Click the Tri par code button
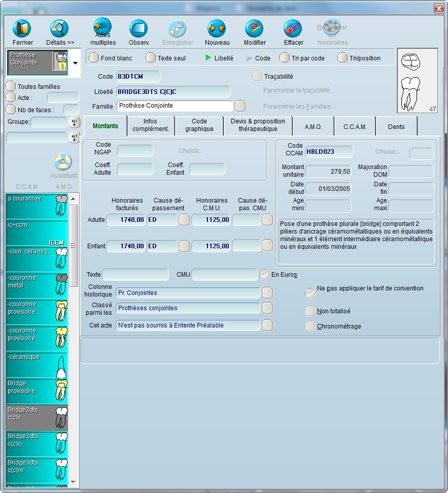Screen dimensions: 448x493 click(285, 58)
